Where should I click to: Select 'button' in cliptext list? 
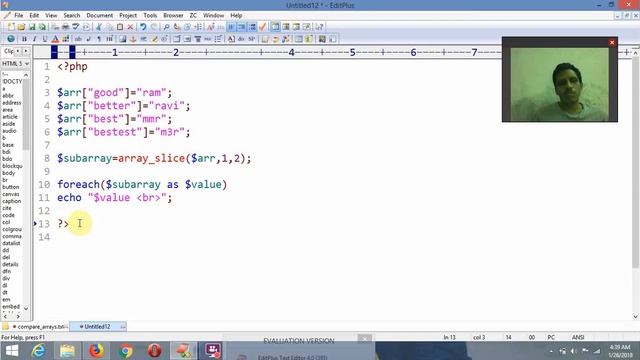(11, 187)
